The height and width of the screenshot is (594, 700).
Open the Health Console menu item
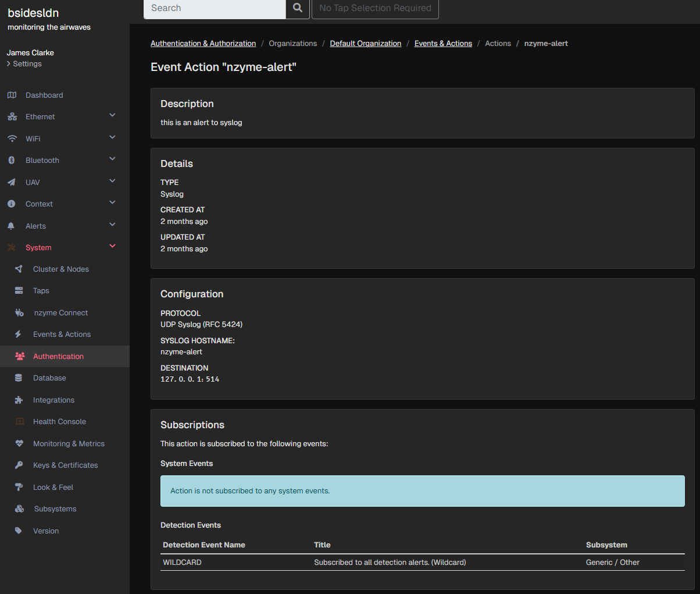click(59, 422)
